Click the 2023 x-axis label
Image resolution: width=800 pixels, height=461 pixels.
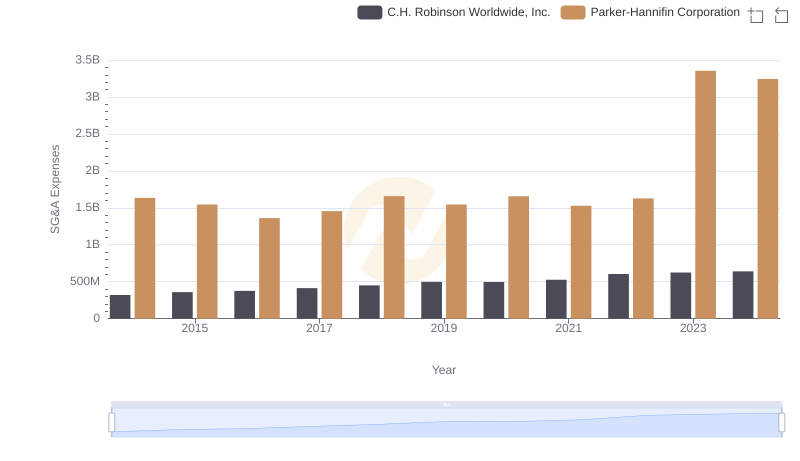pyautogui.click(x=693, y=328)
